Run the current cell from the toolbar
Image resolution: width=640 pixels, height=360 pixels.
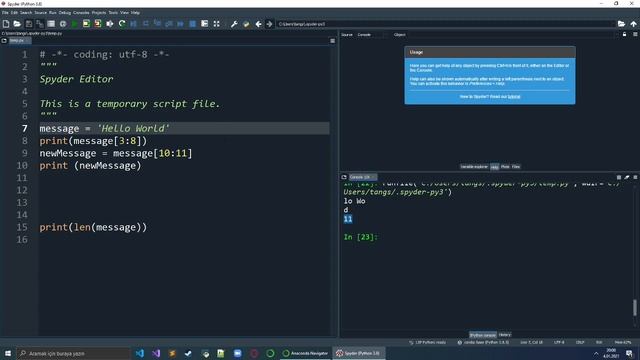[x=86, y=24]
